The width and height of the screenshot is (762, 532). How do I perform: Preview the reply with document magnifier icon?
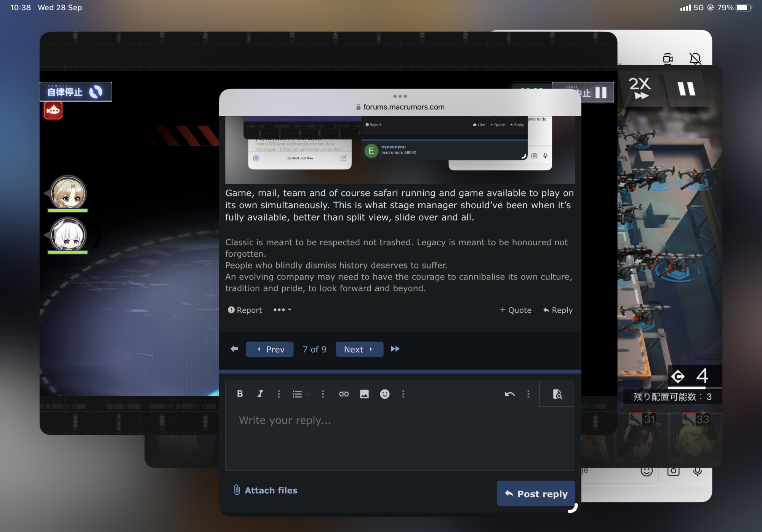pyautogui.click(x=557, y=394)
